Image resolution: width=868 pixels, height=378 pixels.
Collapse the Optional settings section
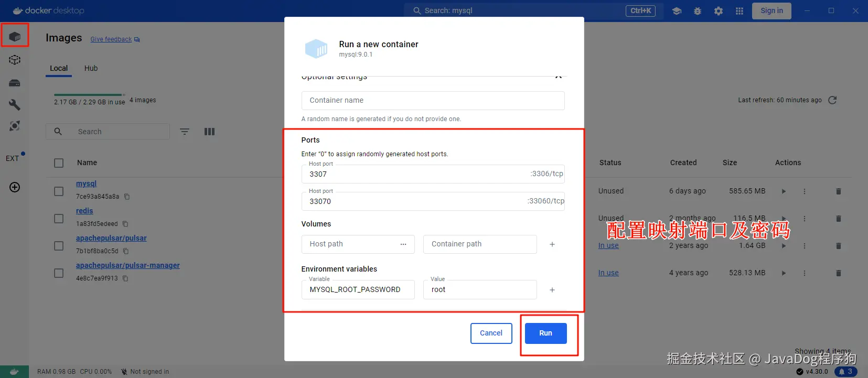pos(559,77)
